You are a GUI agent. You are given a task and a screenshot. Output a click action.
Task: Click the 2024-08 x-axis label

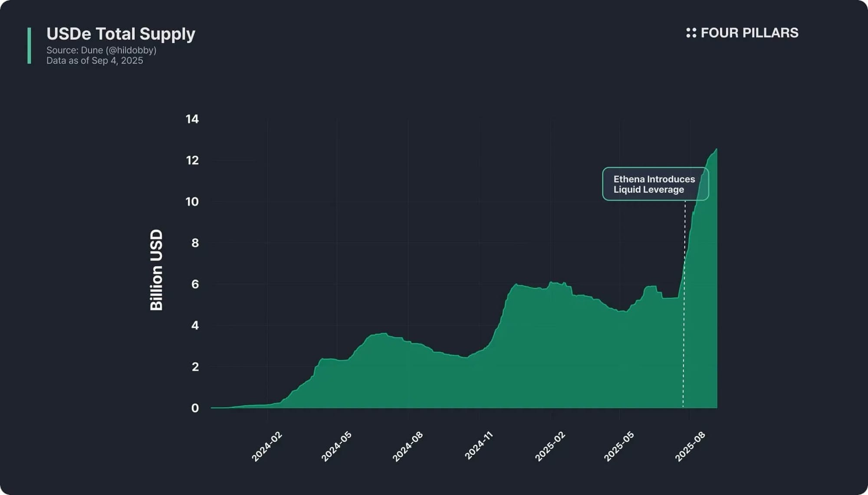[x=407, y=446]
